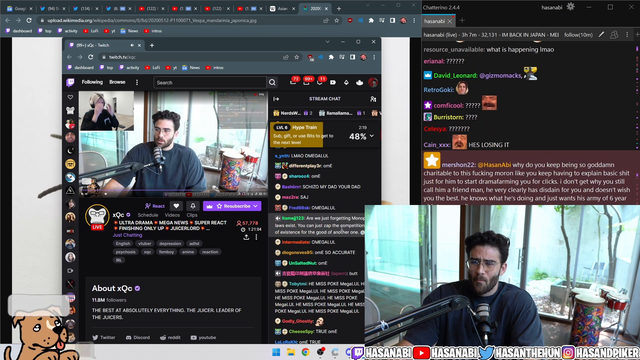Open Browse in Twitch top nav

point(117,82)
